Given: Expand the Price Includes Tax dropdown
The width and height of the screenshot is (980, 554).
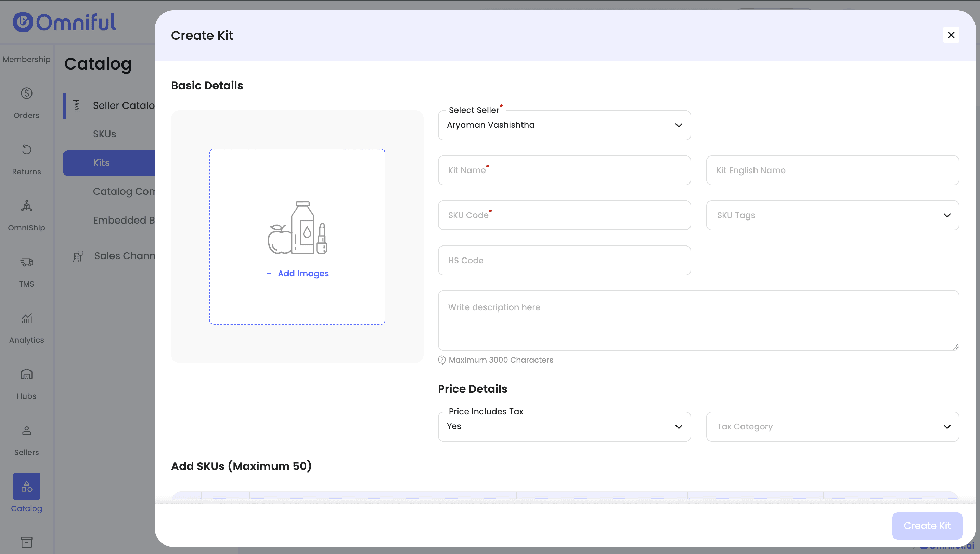Looking at the screenshot, I should [564, 426].
